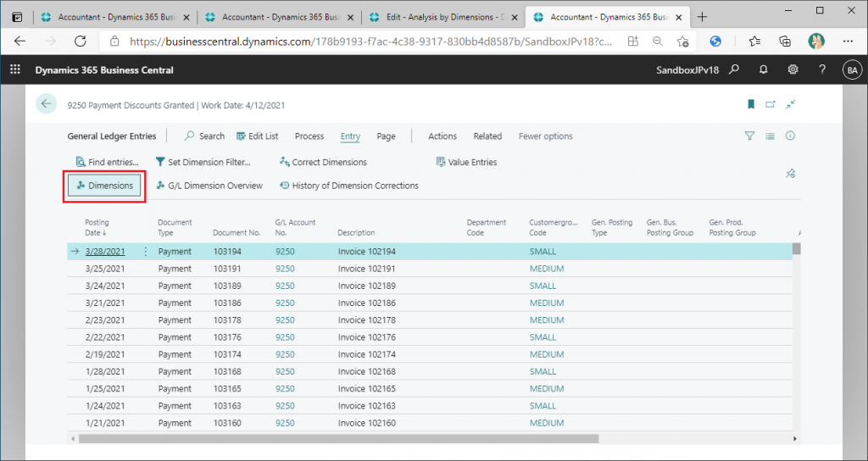Click Correct Dimensions action
868x461 pixels.
pos(323,162)
